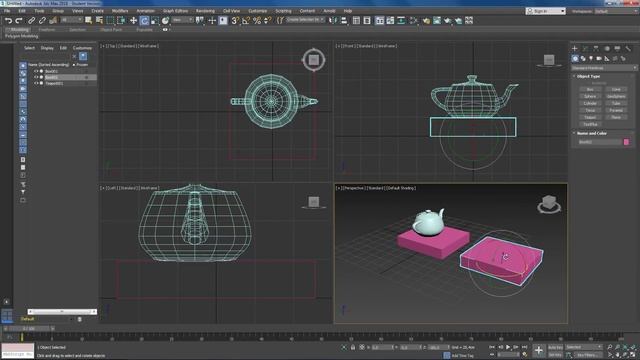Activate the Select and Scale tool
640x360 pixels.
tap(155, 20)
